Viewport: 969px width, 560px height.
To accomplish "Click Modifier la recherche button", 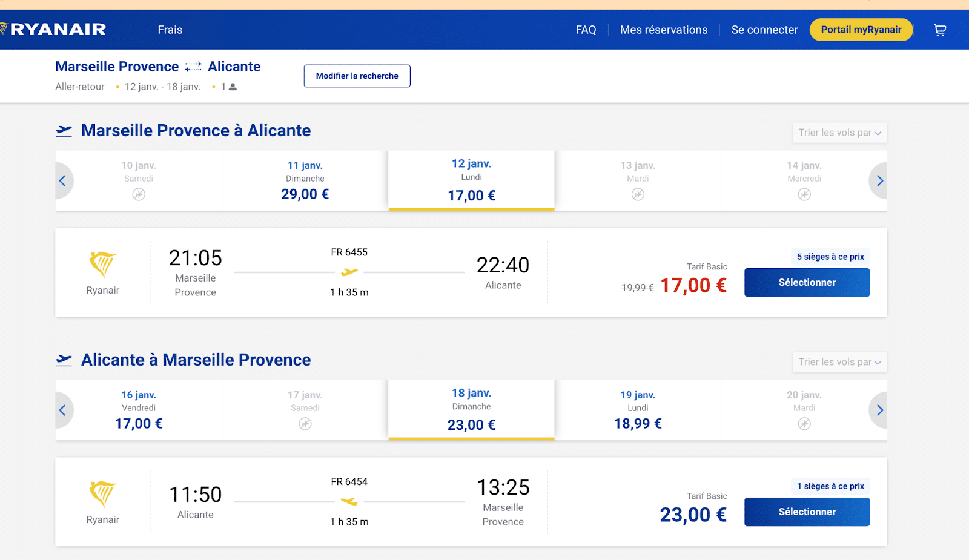I will pyautogui.click(x=357, y=76).
